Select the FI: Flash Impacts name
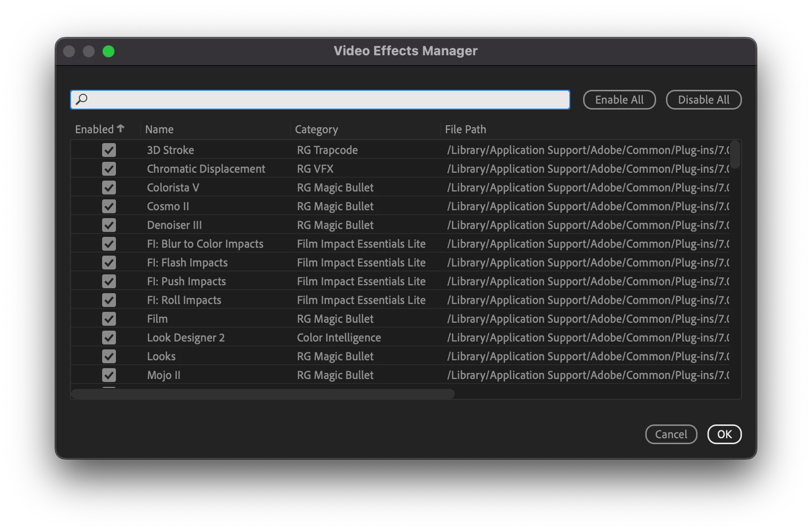The width and height of the screenshot is (812, 532). click(x=187, y=263)
